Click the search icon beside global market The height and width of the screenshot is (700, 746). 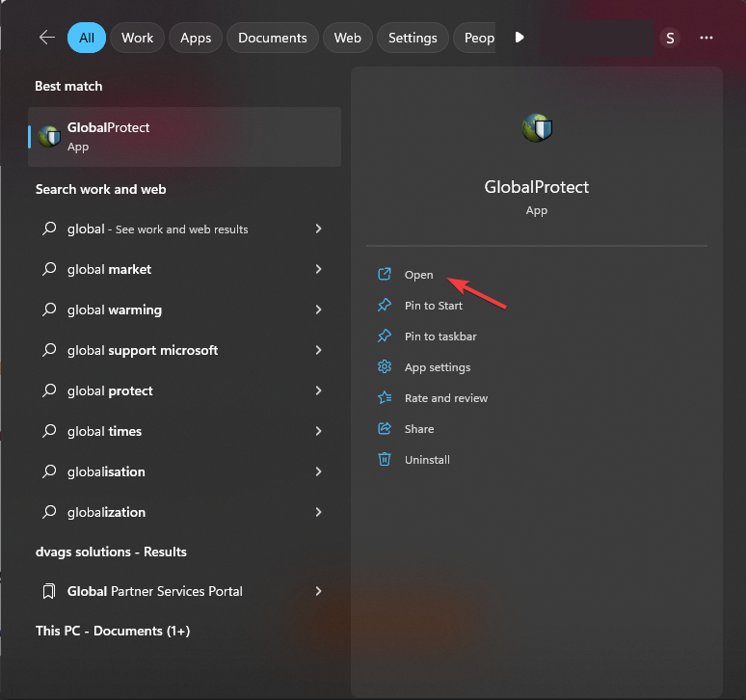(49, 269)
